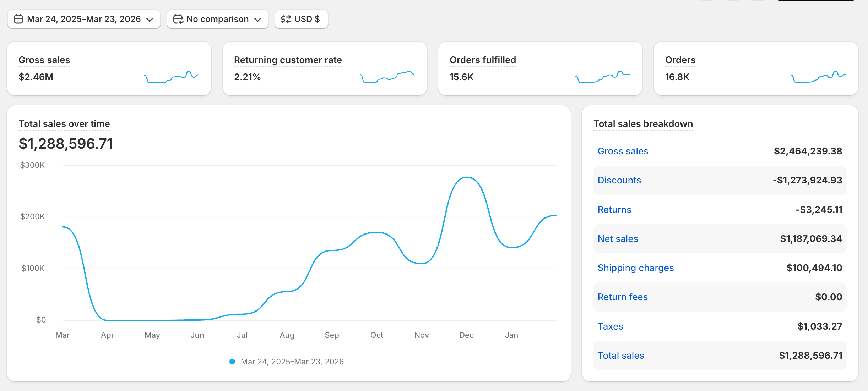Open the Gross sales breakdown link
Viewport: 868px width, 391px height.
click(623, 151)
